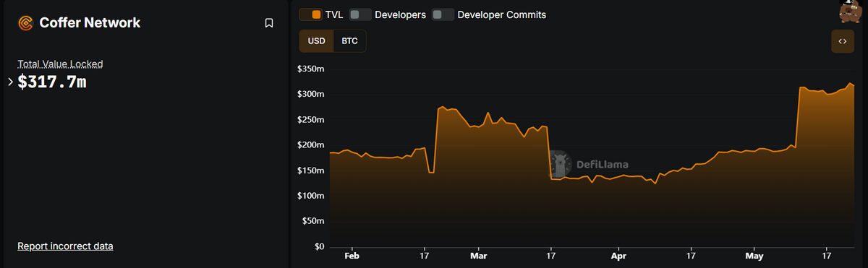
Task: Click the Coffer Network title
Action: coord(90,23)
